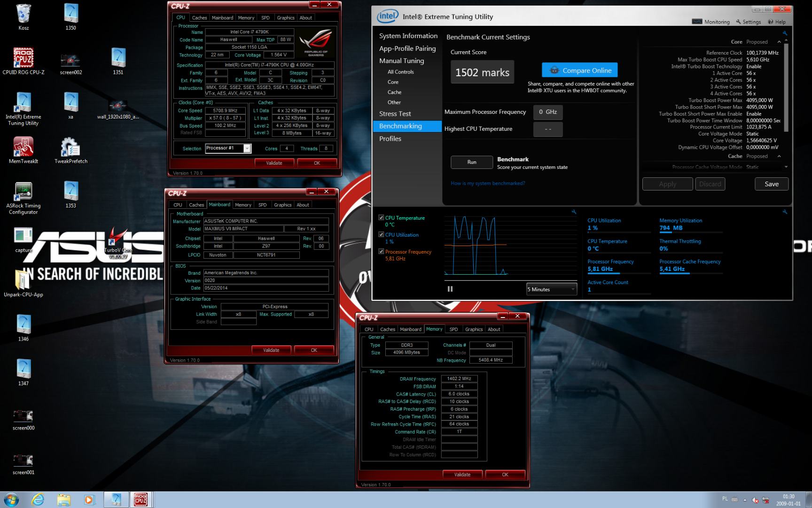Open Intel(R) Extreme Tuning Utility desktop shortcut
This screenshot has height=508, width=812.
23,108
